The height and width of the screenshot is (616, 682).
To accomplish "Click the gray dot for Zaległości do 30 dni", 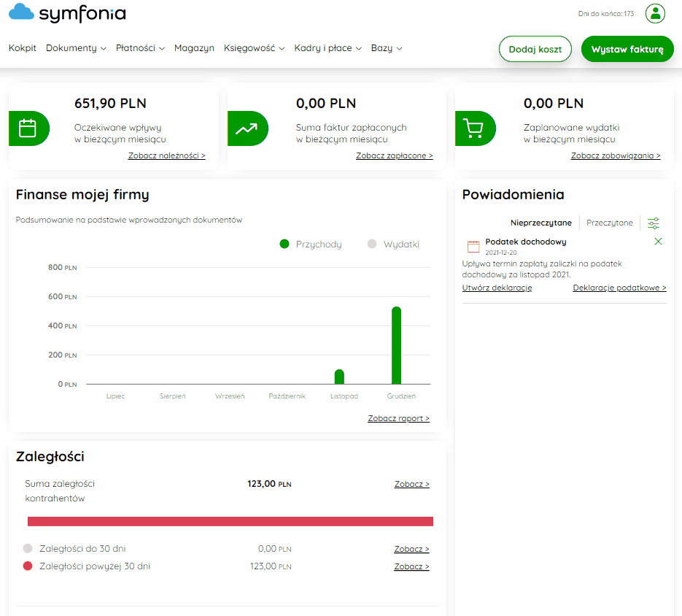I will 28,548.
